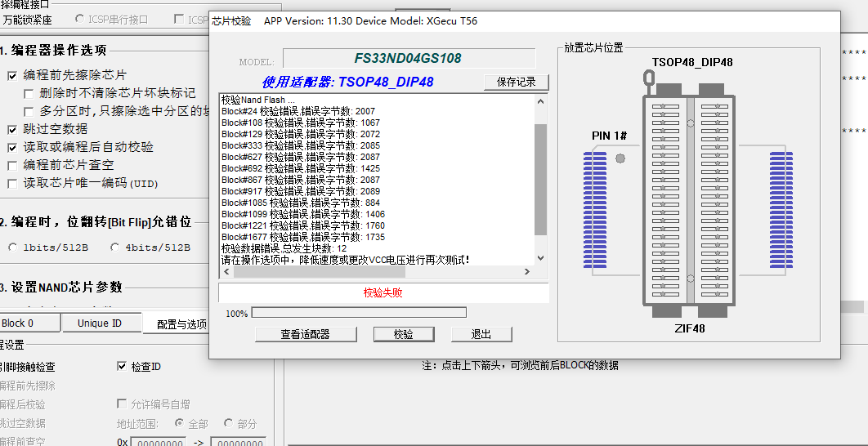The image size is (868, 446).
Task: Click the vertical scrollbar thumb in log
Action: tap(539, 178)
